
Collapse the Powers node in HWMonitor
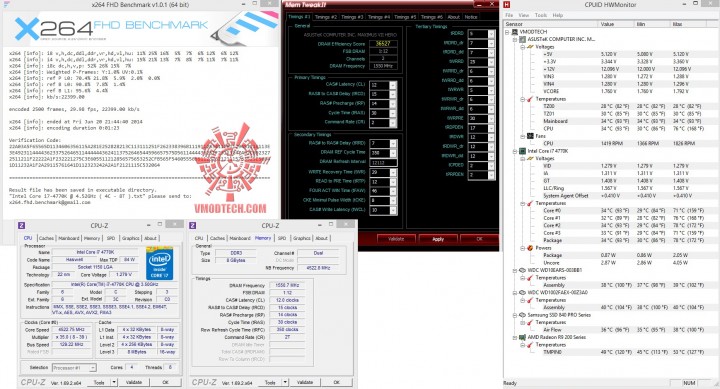[x=523, y=248]
